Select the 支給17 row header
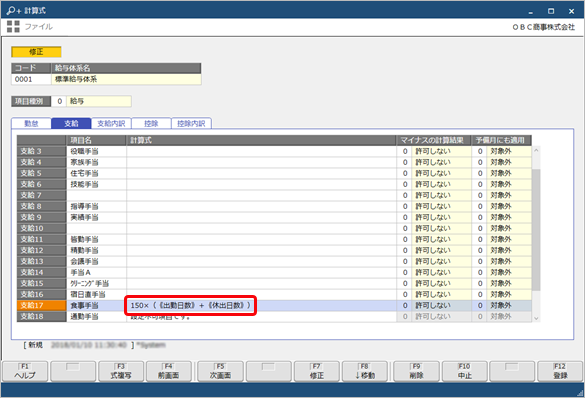Screen dimensions: 585x398 41,305
